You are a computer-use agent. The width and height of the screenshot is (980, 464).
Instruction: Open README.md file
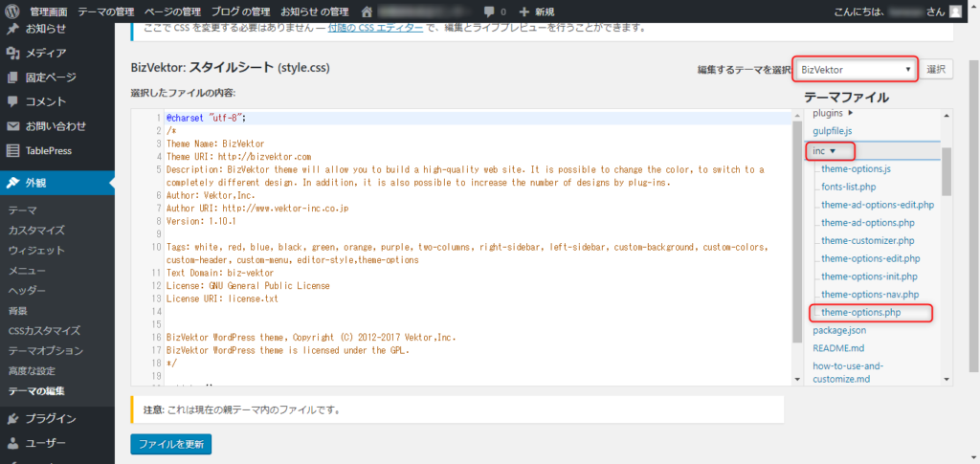pos(837,348)
